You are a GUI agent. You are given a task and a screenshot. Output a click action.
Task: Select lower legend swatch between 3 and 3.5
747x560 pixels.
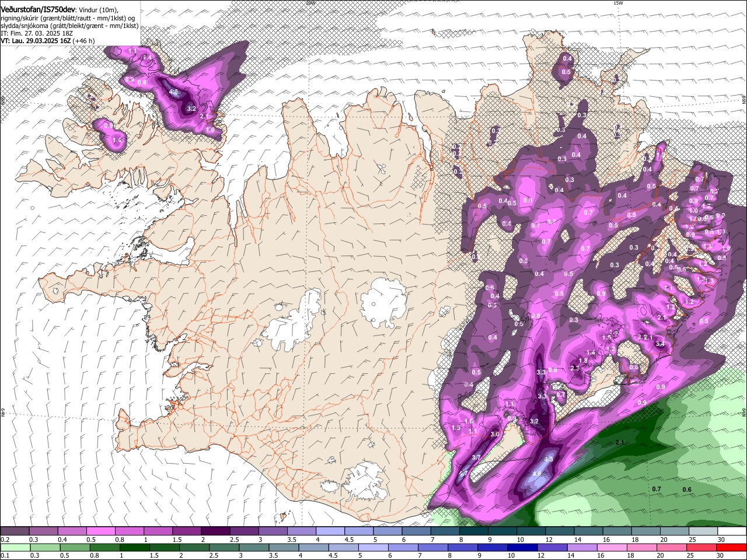[x=254, y=548]
